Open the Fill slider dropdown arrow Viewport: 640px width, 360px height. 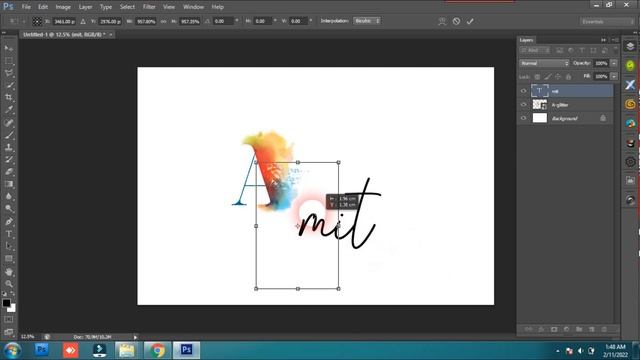pos(613,76)
